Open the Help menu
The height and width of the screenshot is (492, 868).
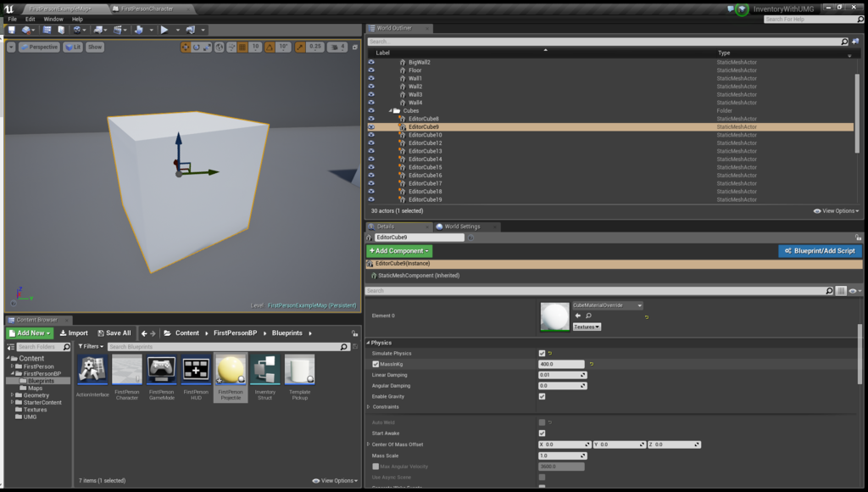(x=77, y=19)
